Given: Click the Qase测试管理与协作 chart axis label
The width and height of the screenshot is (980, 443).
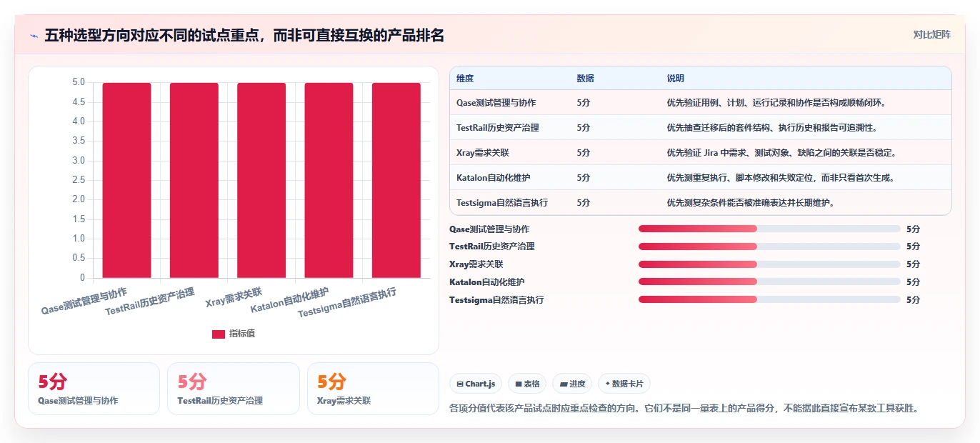Looking at the screenshot, I should (x=84, y=302).
